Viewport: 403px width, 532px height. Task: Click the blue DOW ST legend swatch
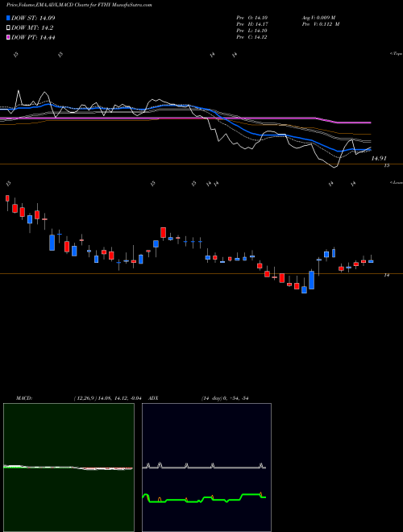(9, 18)
